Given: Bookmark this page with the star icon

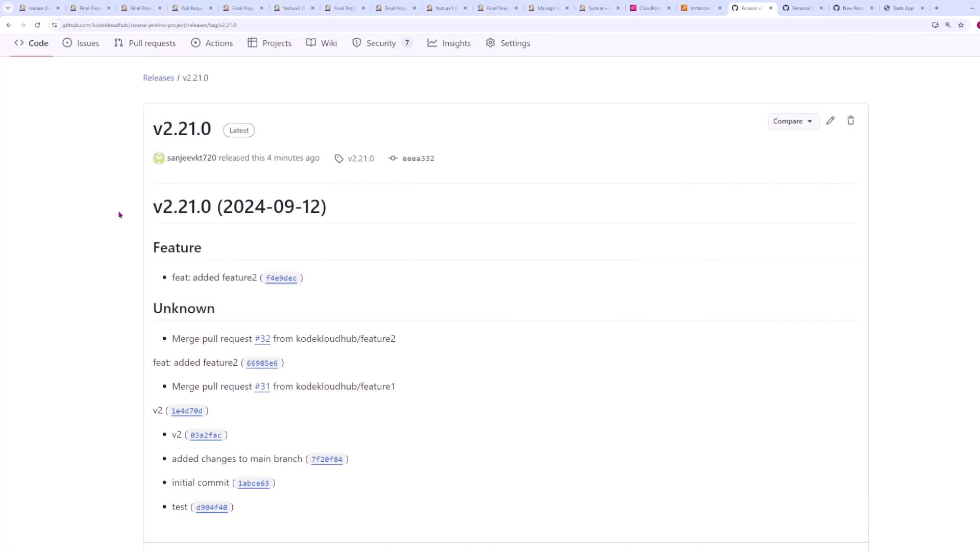Looking at the screenshot, I should [x=961, y=25].
